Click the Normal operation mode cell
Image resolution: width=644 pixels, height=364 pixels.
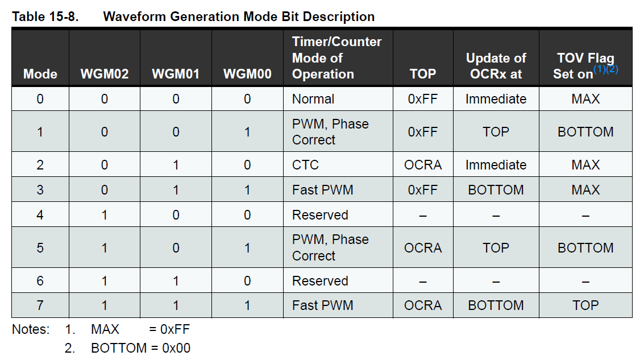tap(313, 99)
